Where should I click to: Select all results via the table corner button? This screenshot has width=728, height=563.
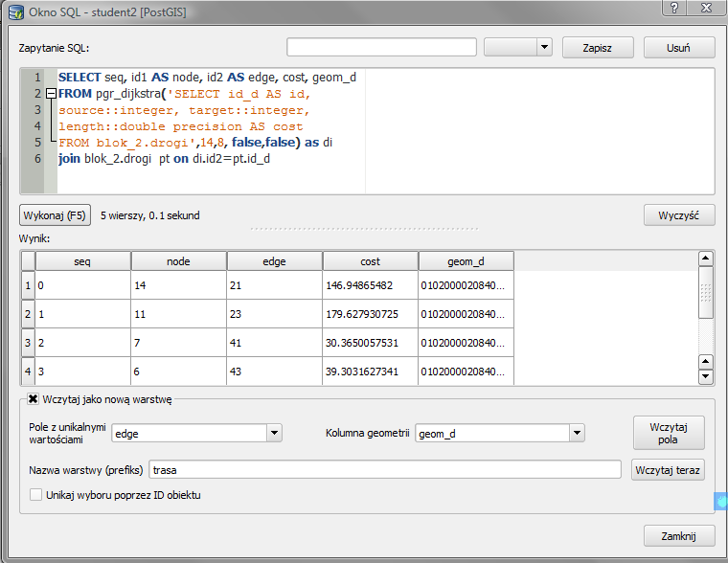click(29, 261)
